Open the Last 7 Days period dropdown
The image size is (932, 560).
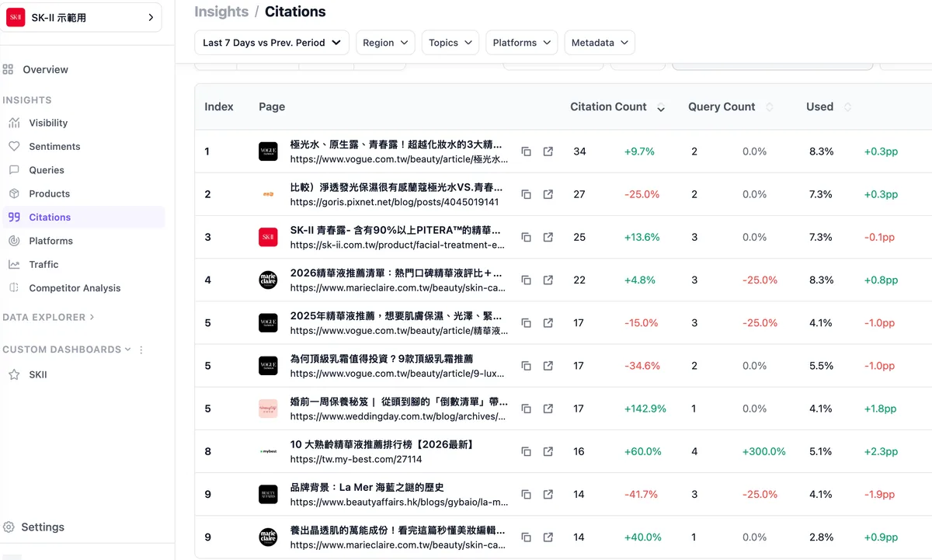pyautogui.click(x=272, y=43)
